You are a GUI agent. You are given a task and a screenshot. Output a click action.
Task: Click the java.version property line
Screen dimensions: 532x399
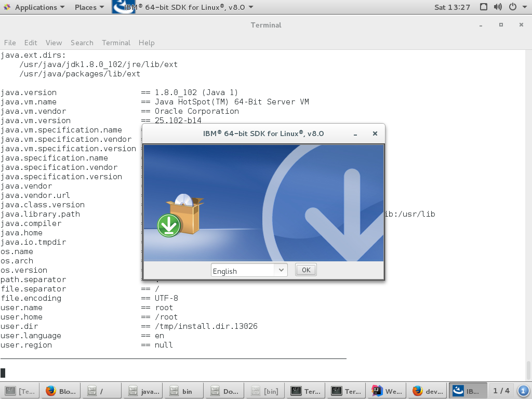tap(119, 92)
